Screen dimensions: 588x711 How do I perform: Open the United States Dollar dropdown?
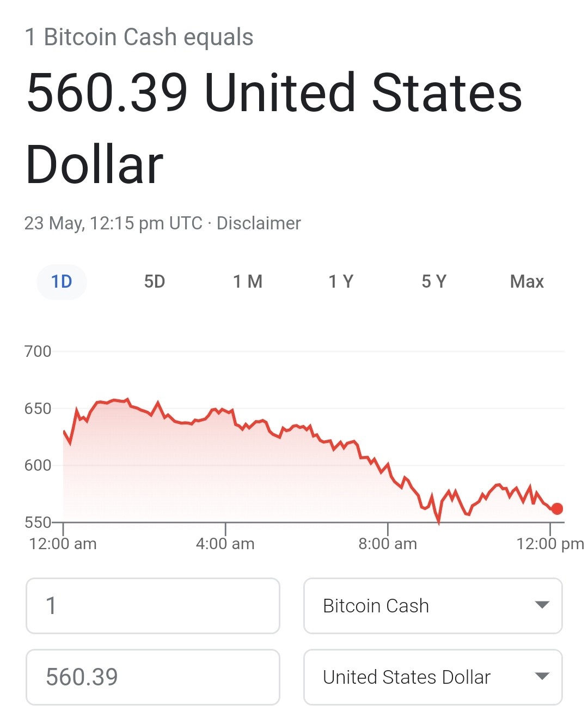433,677
